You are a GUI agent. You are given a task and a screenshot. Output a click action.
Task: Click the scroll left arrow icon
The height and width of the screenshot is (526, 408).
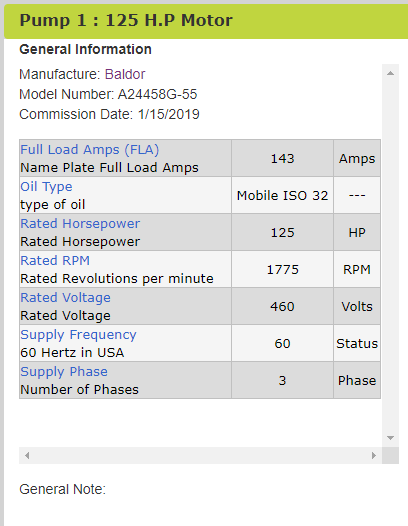coord(27,455)
